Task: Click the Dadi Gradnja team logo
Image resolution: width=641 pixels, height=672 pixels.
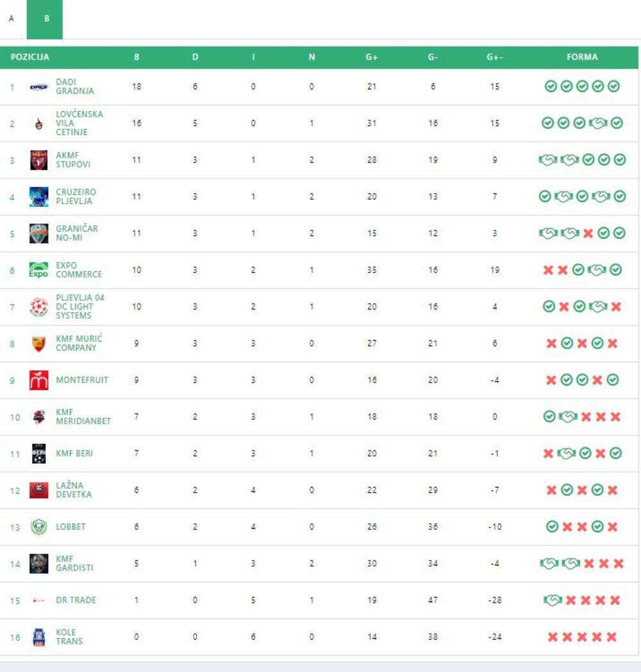Action: tap(38, 87)
